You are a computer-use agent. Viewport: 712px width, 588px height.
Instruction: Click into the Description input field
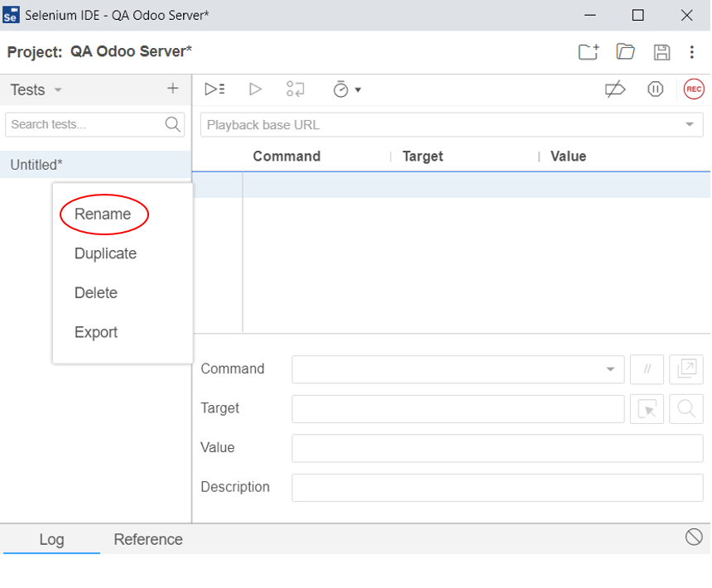[498, 488]
